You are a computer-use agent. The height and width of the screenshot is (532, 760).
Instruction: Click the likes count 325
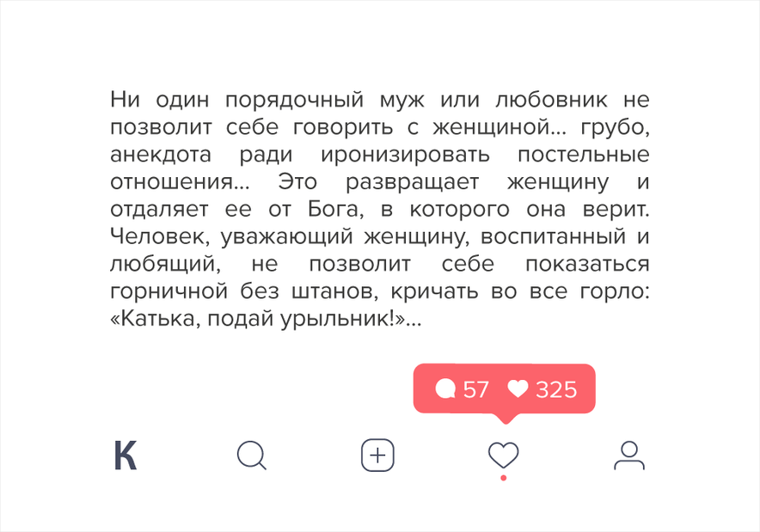(556, 389)
